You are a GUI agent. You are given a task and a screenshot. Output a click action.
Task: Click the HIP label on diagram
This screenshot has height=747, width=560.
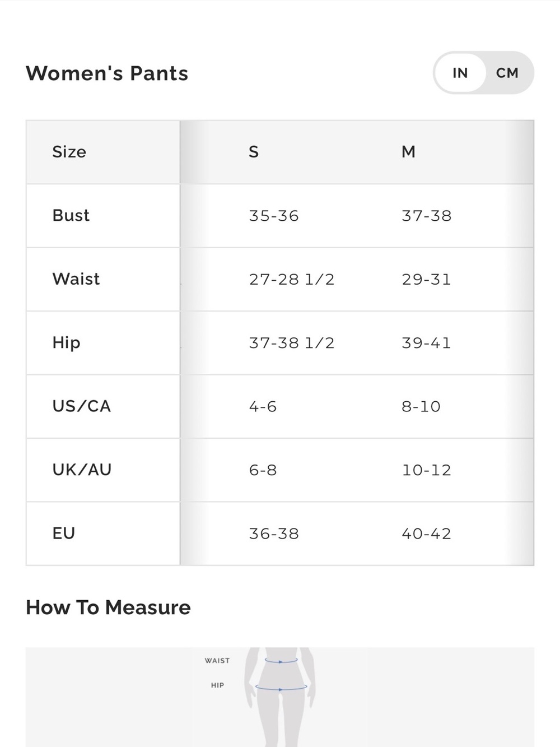pos(217,685)
